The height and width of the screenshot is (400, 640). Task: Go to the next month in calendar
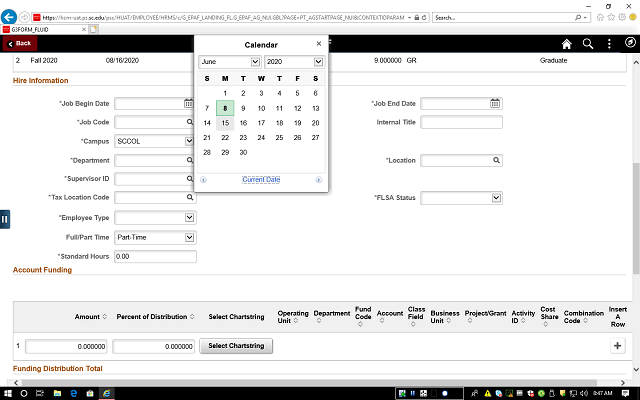(318, 180)
